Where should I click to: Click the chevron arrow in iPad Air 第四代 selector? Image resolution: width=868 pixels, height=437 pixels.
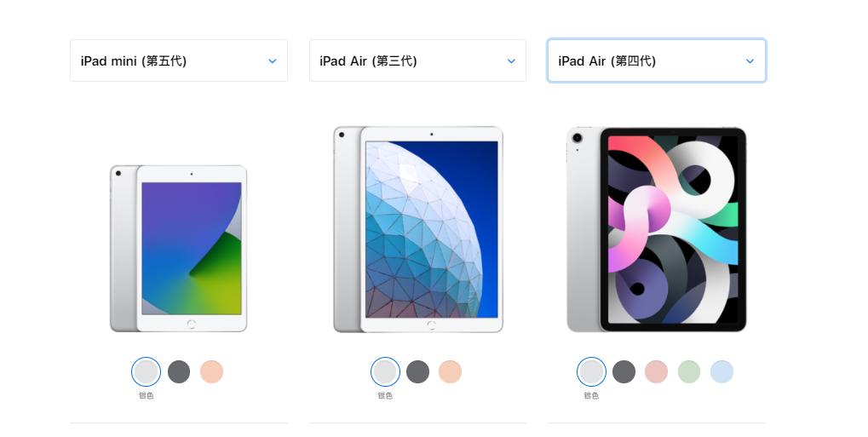tap(750, 61)
